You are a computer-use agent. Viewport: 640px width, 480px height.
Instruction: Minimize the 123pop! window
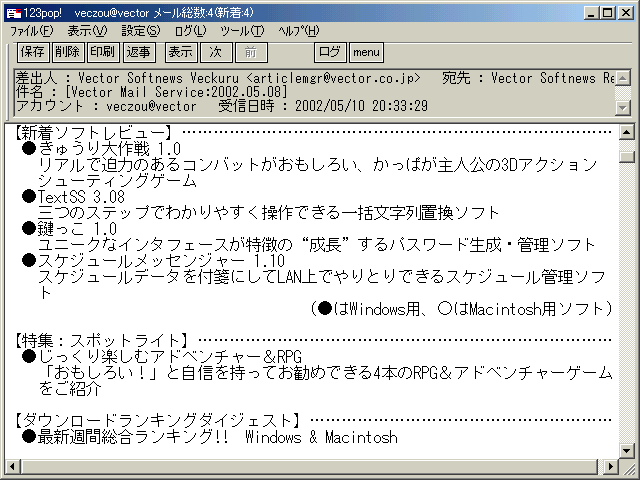click(591, 13)
